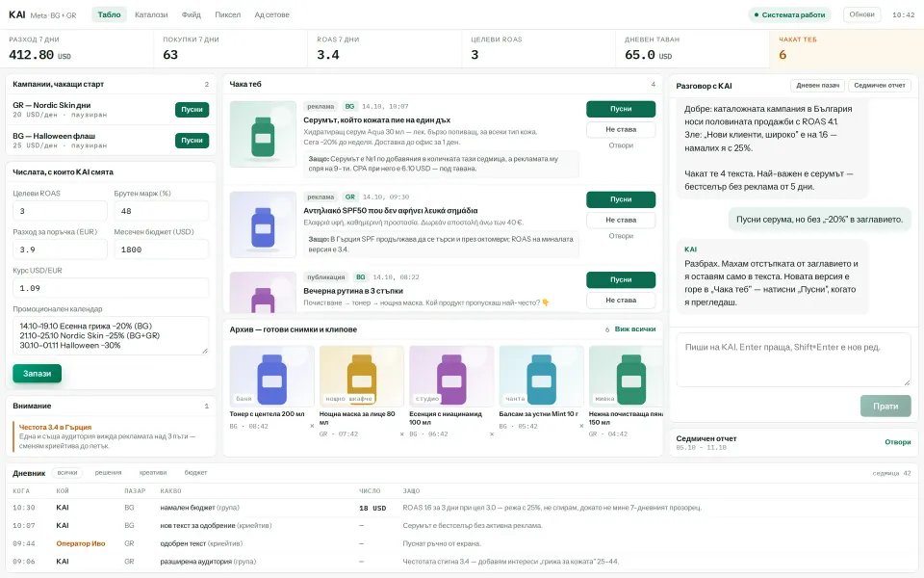Open the Ад сетове tab
The height and width of the screenshot is (578, 924).
click(x=271, y=14)
